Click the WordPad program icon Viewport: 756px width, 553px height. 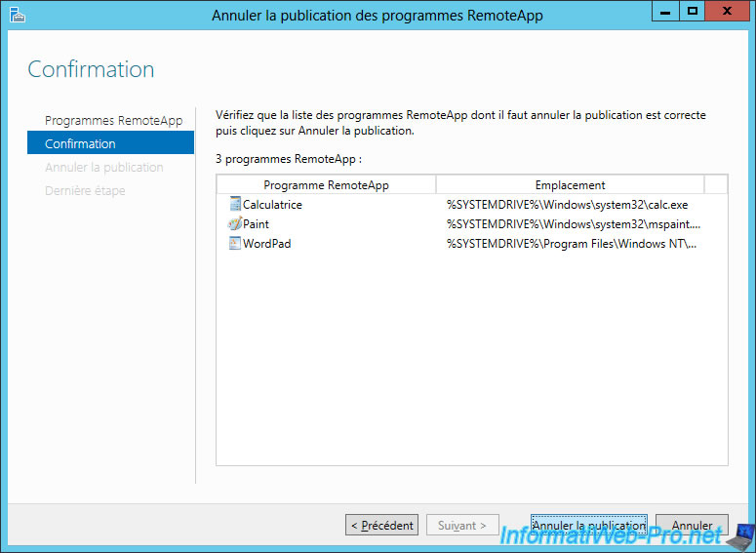235,243
